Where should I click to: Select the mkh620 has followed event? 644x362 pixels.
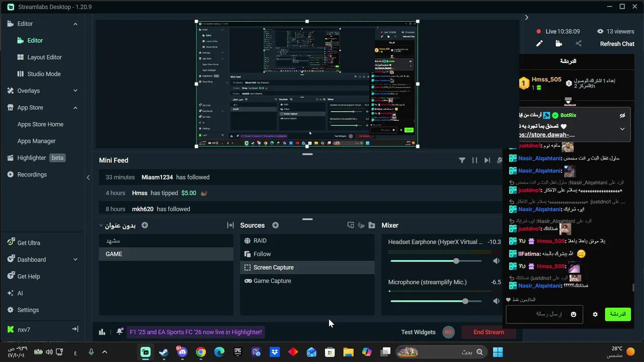click(x=302, y=209)
